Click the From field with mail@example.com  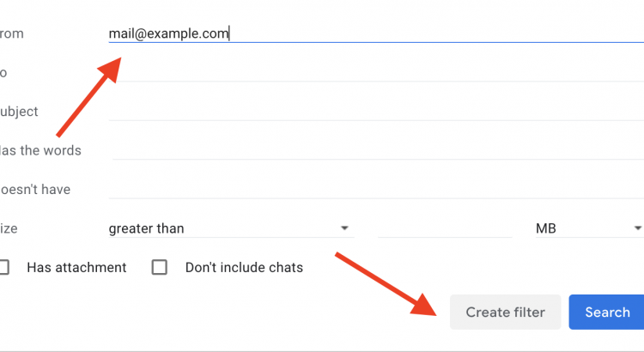[369, 33]
